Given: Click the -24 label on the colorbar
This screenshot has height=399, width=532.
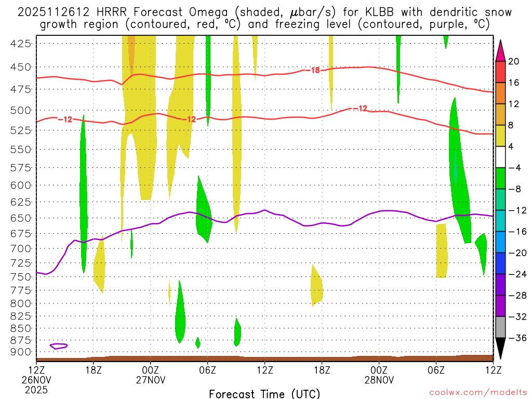Looking at the screenshot, I should tap(517, 274).
